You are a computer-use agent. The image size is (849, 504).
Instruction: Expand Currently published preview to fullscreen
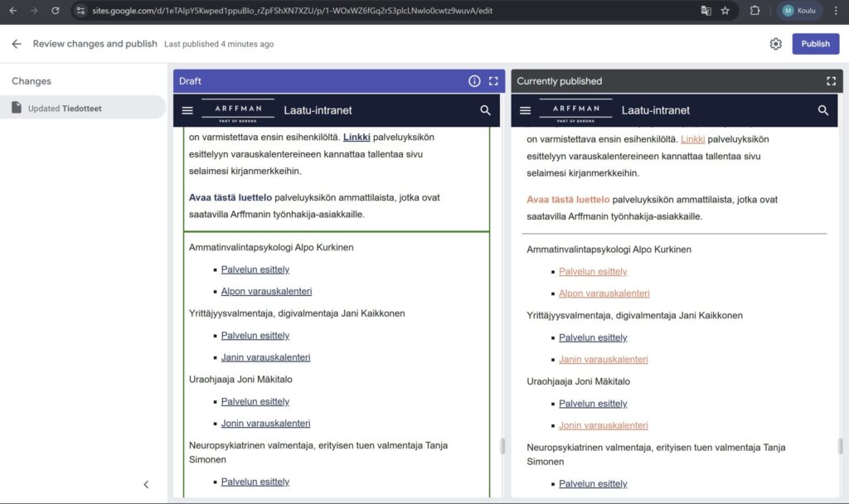831,81
